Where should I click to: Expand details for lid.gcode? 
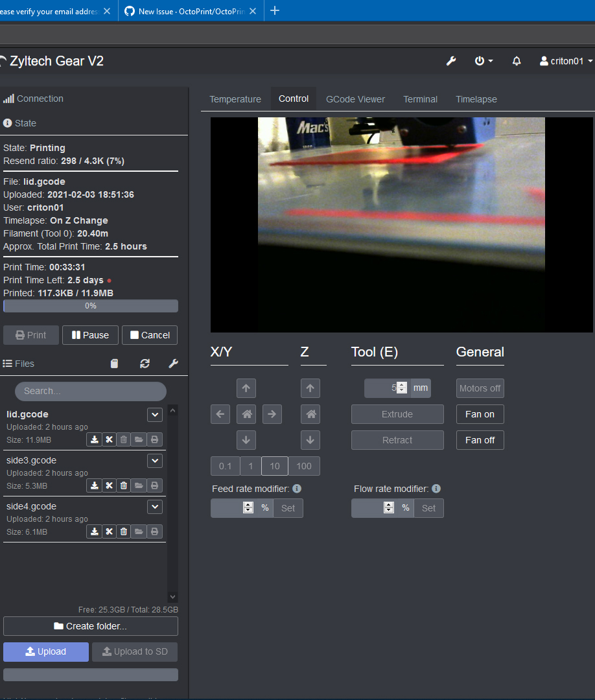click(155, 415)
